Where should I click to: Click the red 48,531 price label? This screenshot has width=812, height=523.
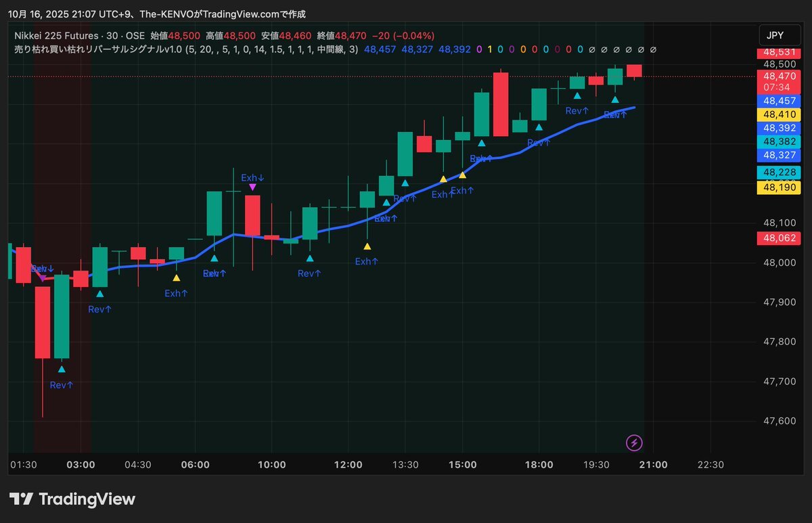pyautogui.click(x=780, y=52)
